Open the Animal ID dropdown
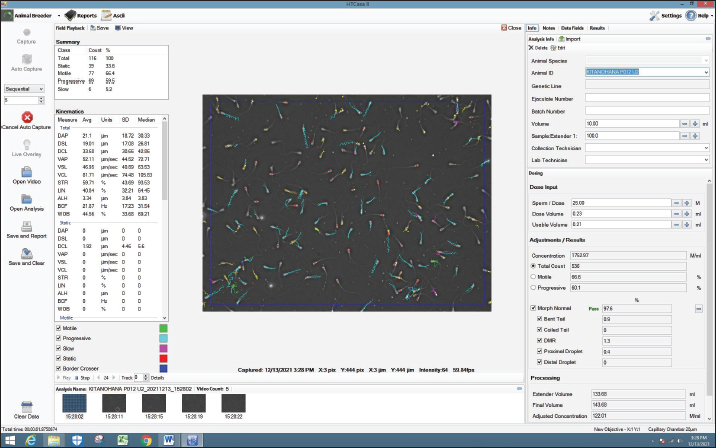 706,73
